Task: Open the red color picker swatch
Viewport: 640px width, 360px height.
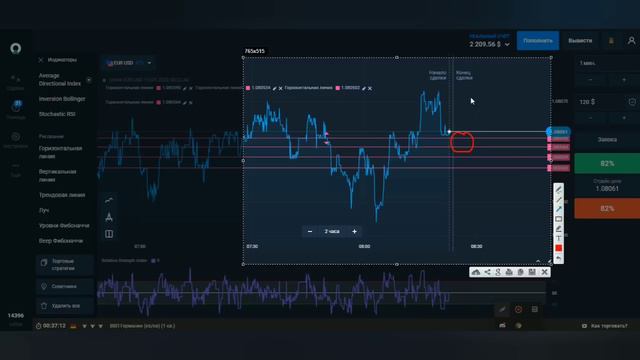Action: coord(558,248)
